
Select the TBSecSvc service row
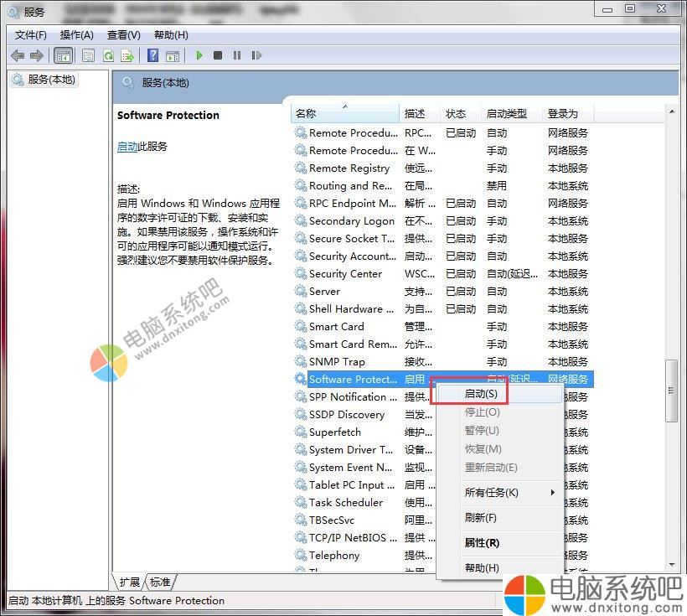(364, 520)
